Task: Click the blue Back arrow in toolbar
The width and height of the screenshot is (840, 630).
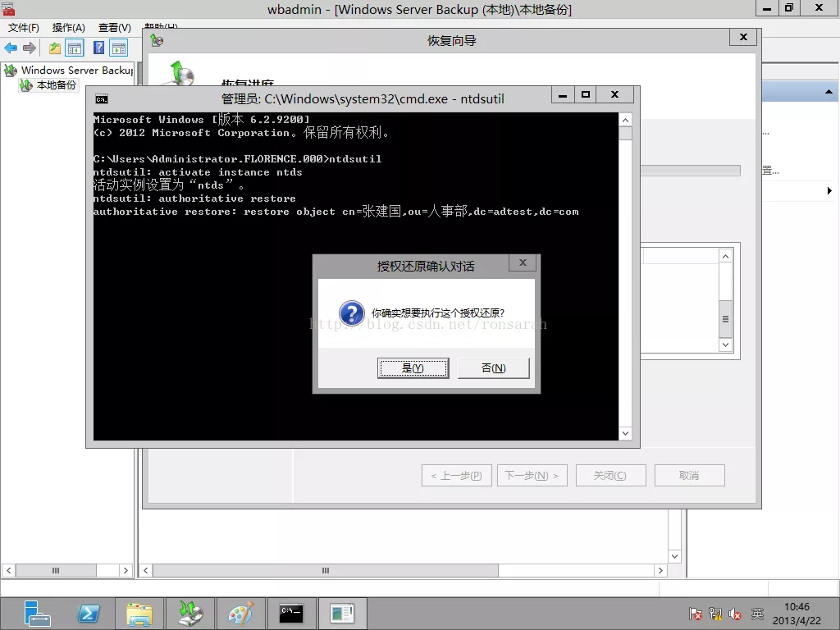Action: pos(11,48)
